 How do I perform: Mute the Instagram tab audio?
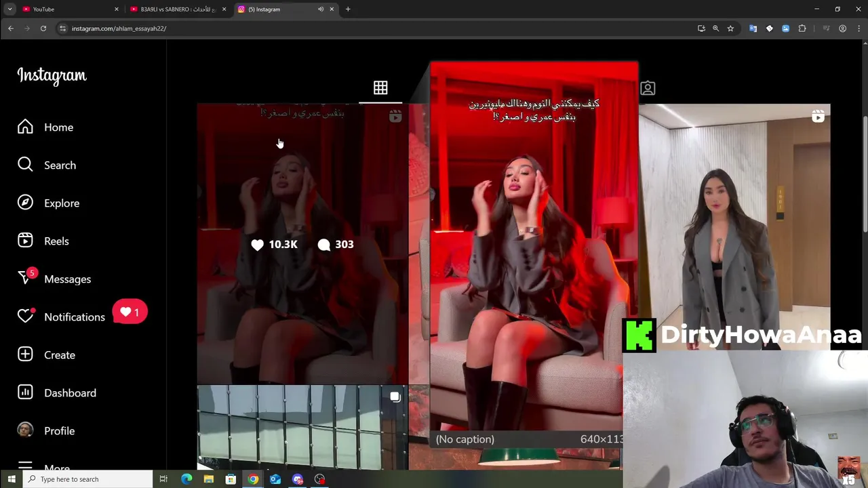(x=321, y=9)
